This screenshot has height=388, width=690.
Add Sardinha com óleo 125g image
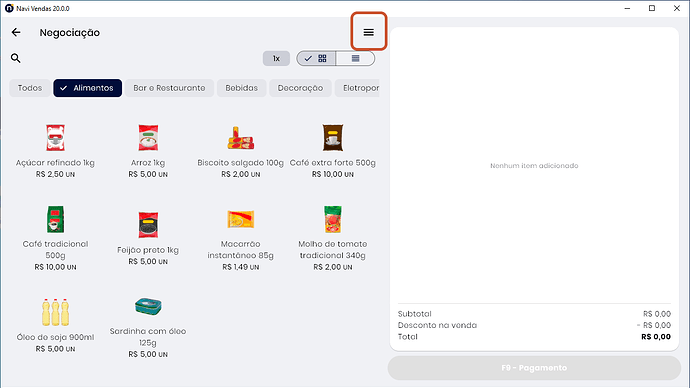[x=148, y=307]
